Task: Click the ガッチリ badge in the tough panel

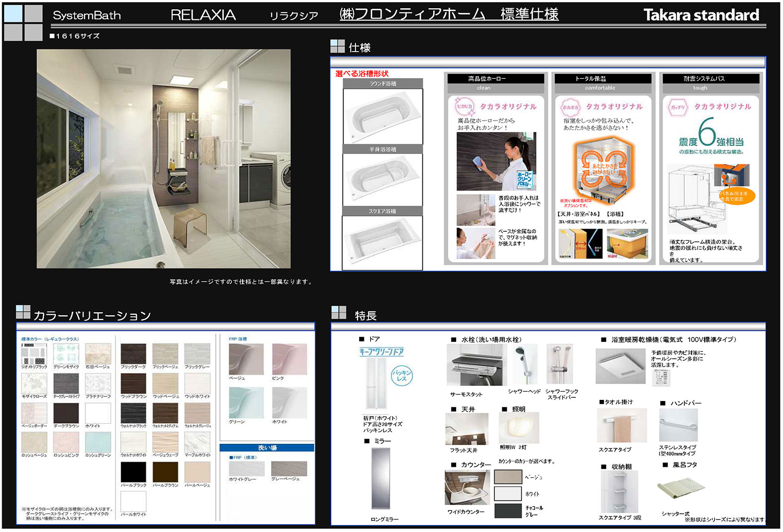Action: pos(678,107)
